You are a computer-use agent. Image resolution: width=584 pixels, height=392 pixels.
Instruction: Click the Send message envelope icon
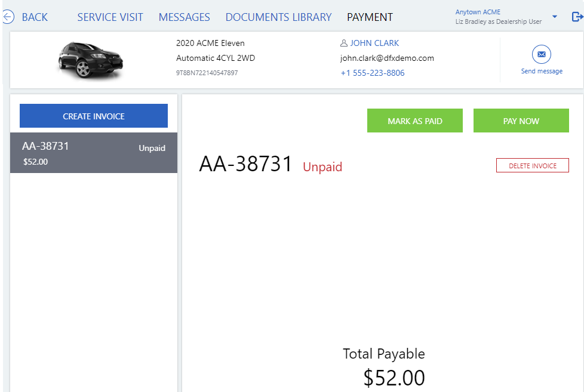[x=542, y=53]
